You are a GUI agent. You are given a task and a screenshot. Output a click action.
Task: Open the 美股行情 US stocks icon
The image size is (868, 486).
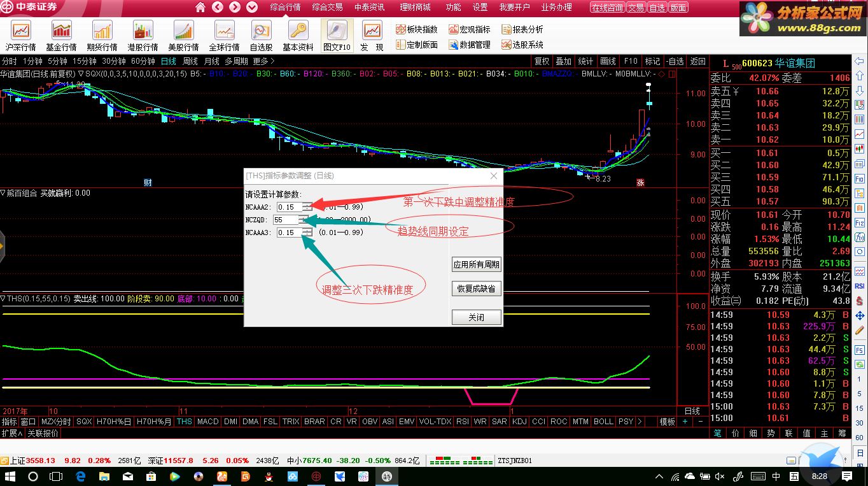184,36
